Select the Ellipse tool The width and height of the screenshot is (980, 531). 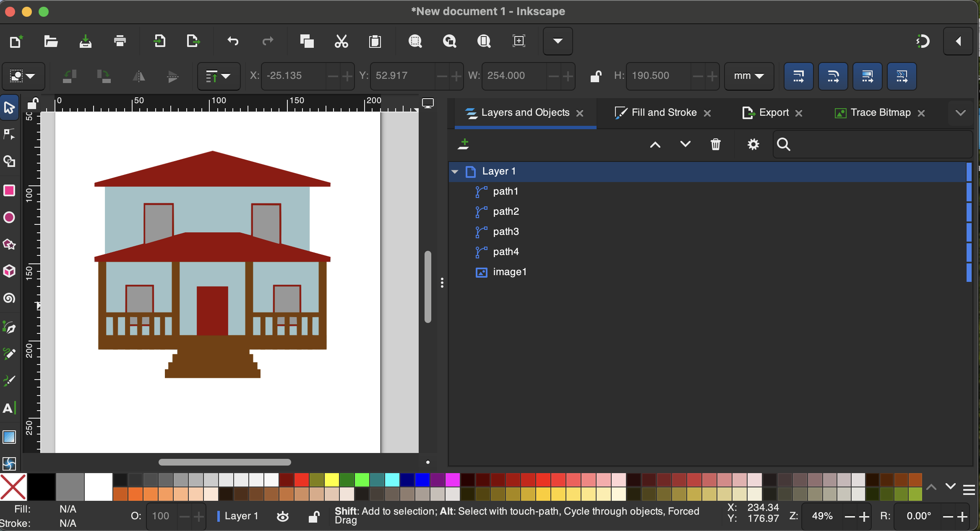[9, 218]
